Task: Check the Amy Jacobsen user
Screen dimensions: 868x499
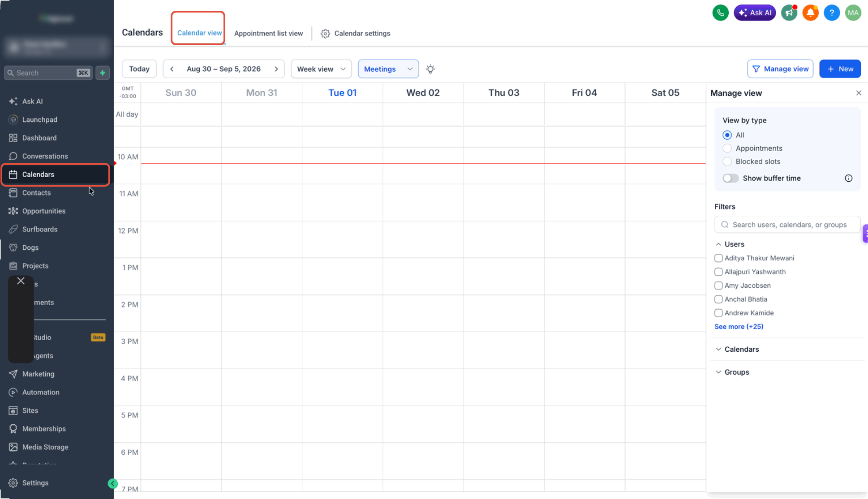Action: pos(718,286)
